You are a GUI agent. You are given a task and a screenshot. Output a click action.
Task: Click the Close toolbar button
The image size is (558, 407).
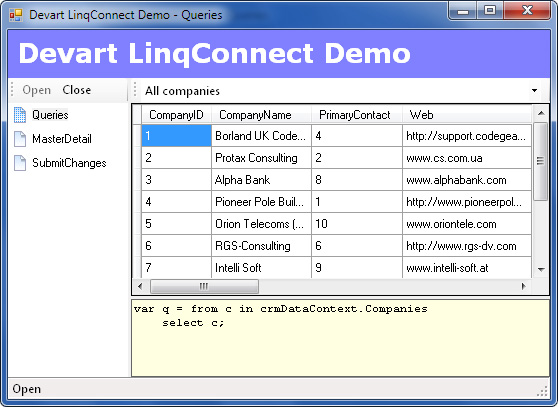pos(77,90)
